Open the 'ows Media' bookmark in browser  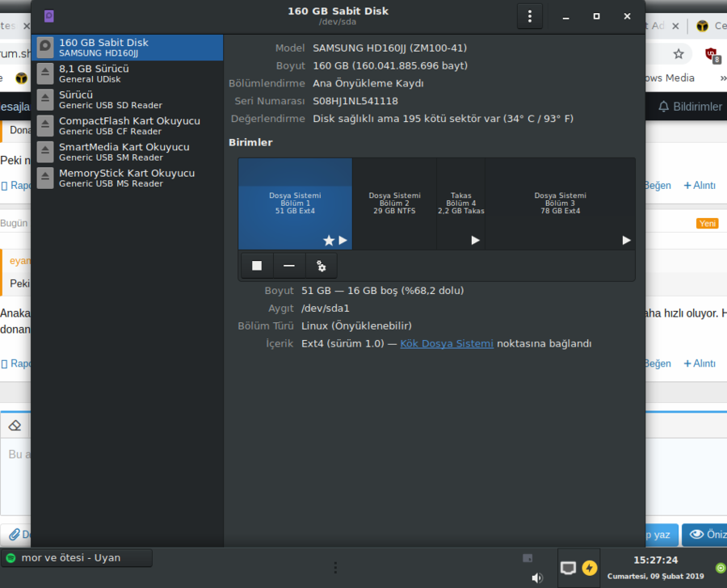point(670,78)
